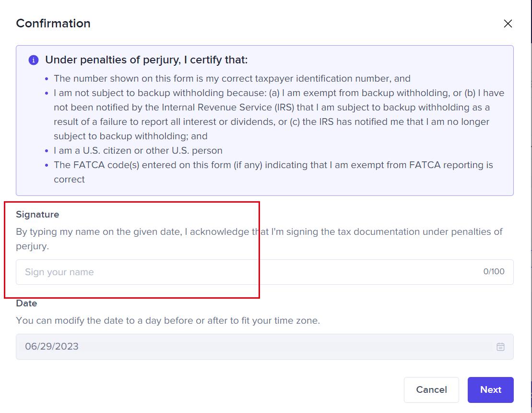
Task: Click the blue info icon beside perjury heading
Action: click(33, 60)
